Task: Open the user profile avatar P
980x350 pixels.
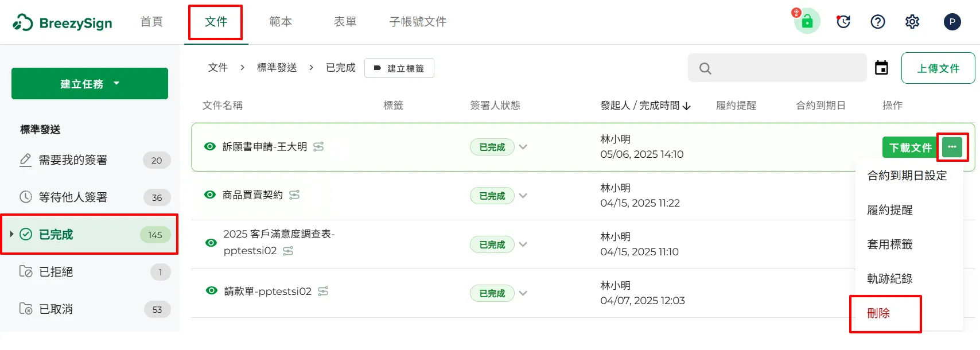Action: (952, 22)
